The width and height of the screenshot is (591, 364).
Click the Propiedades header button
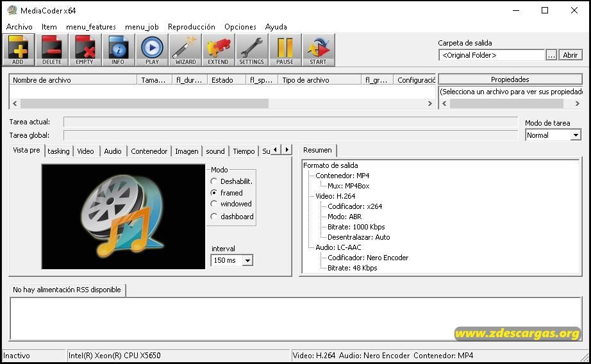[x=510, y=79]
